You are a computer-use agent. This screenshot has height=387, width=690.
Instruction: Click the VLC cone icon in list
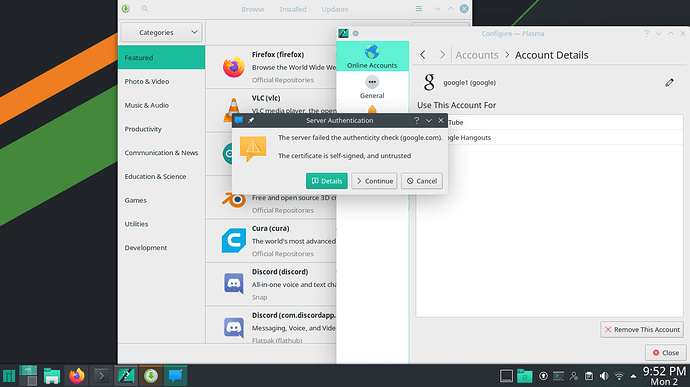tap(231, 110)
